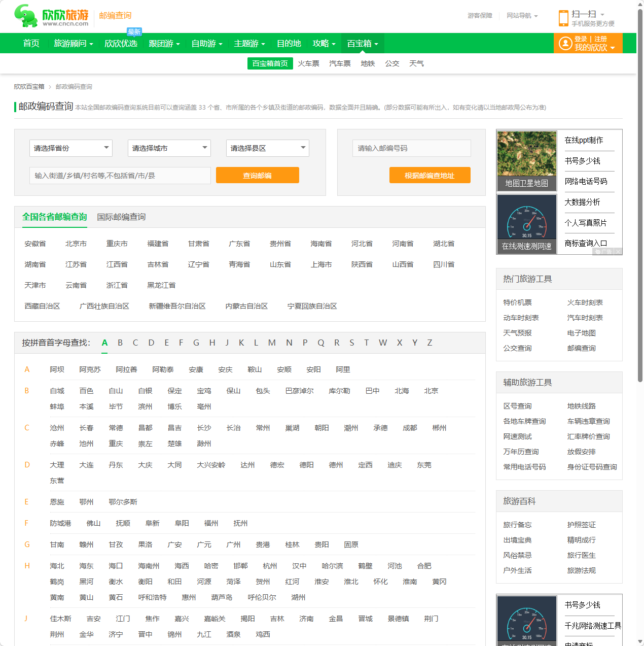Expand the 请选择县区 dropdown
The width and height of the screenshot is (644, 646).
pos(267,148)
